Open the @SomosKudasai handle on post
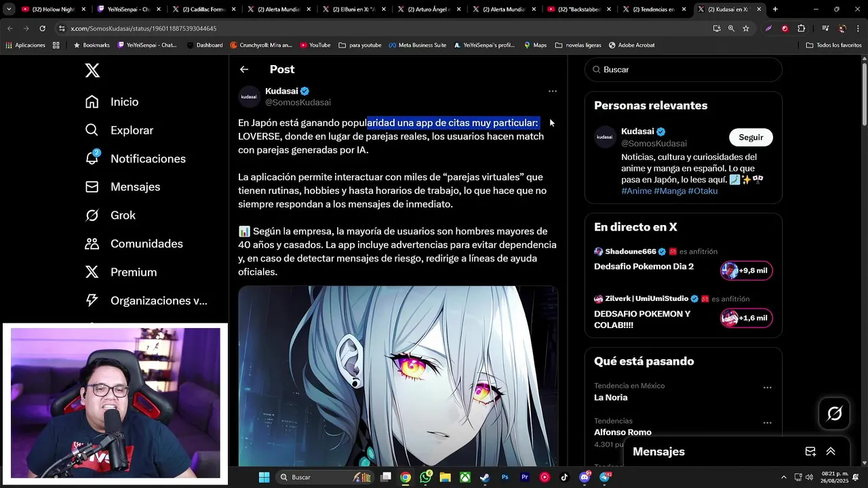The height and width of the screenshot is (488, 868). (x=298, y=102)
